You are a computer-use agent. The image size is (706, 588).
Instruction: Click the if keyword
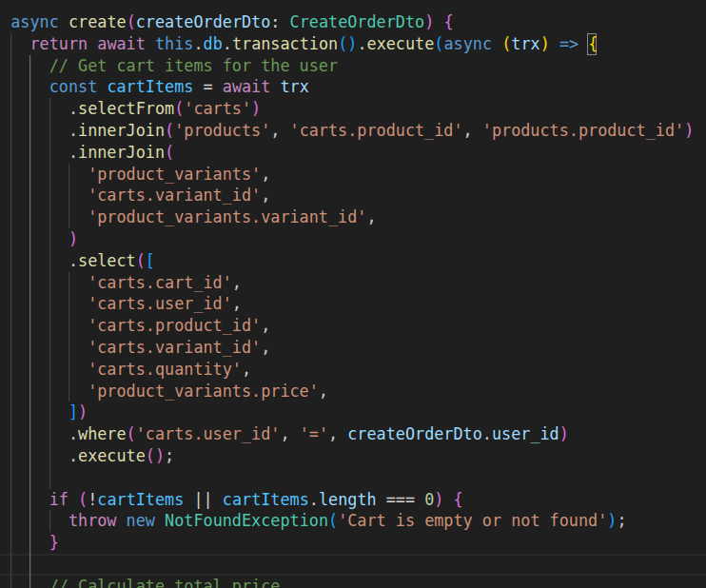pyautogui.click(x=59, y=499)
